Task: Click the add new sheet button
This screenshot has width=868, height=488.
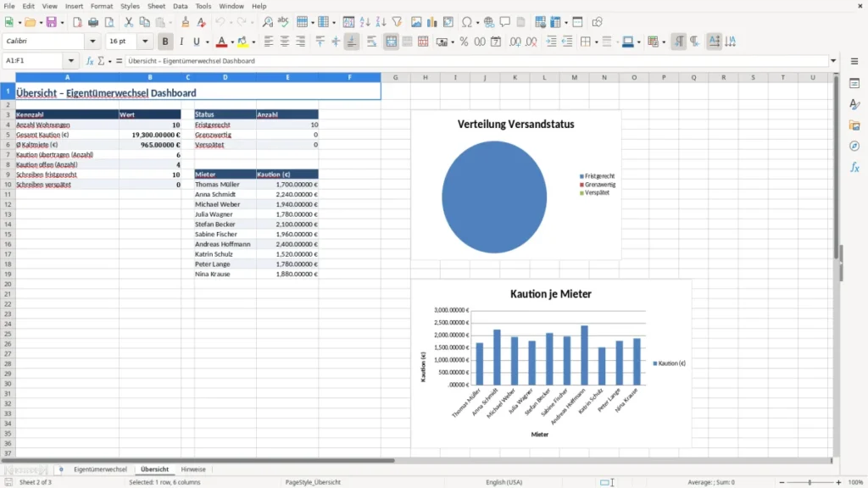Action: (x=61, y=469)
